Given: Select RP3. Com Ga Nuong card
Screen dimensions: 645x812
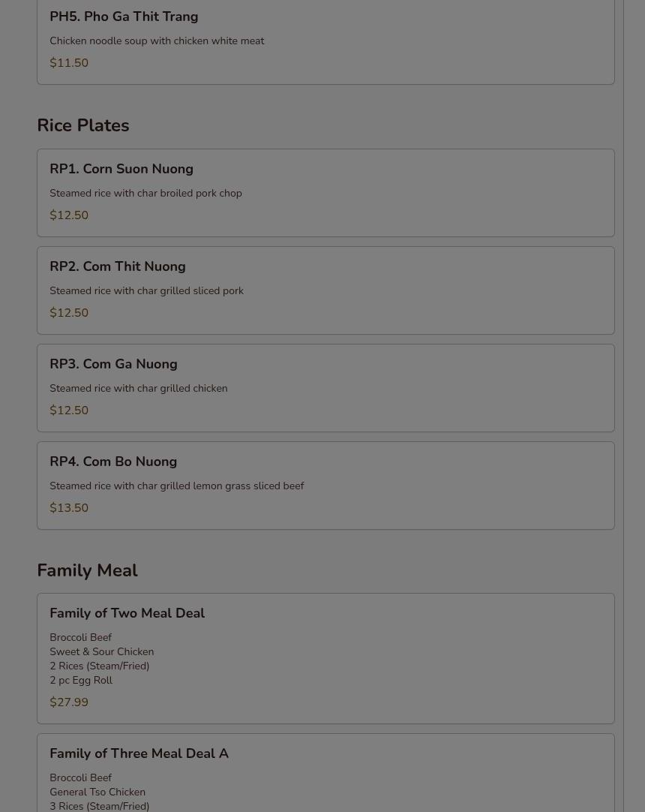Looking at the screenshot, I should pos(325,388).
